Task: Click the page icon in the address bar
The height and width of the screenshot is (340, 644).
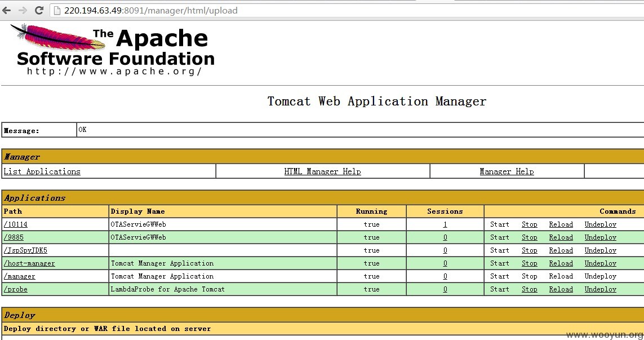Action: click(x=57, y=10)
